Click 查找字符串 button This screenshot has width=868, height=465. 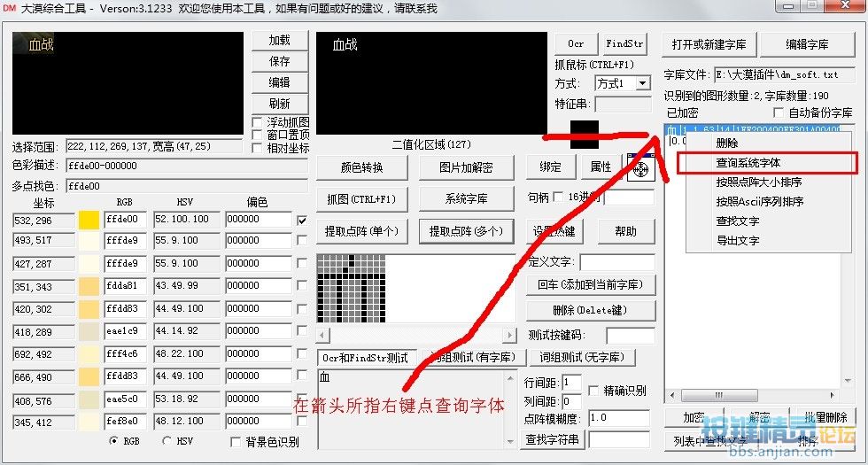click(553, 440)
